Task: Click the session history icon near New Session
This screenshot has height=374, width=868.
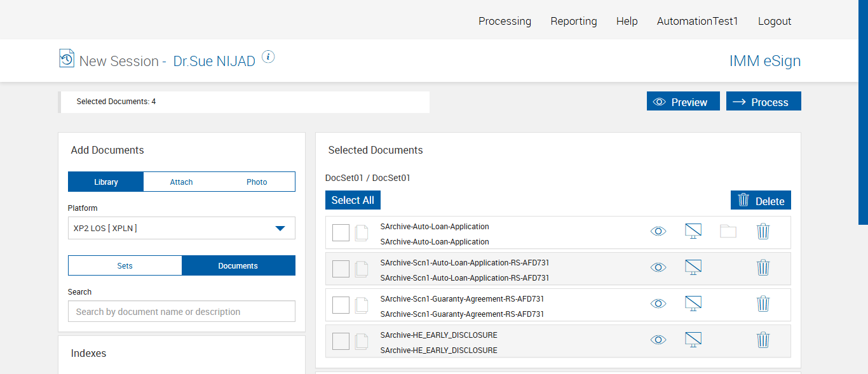Action: 67,58
